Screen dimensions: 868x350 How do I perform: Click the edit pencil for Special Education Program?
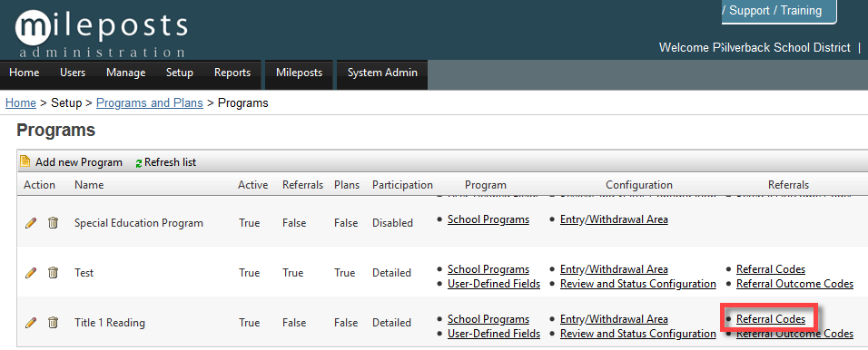[31, 223]
